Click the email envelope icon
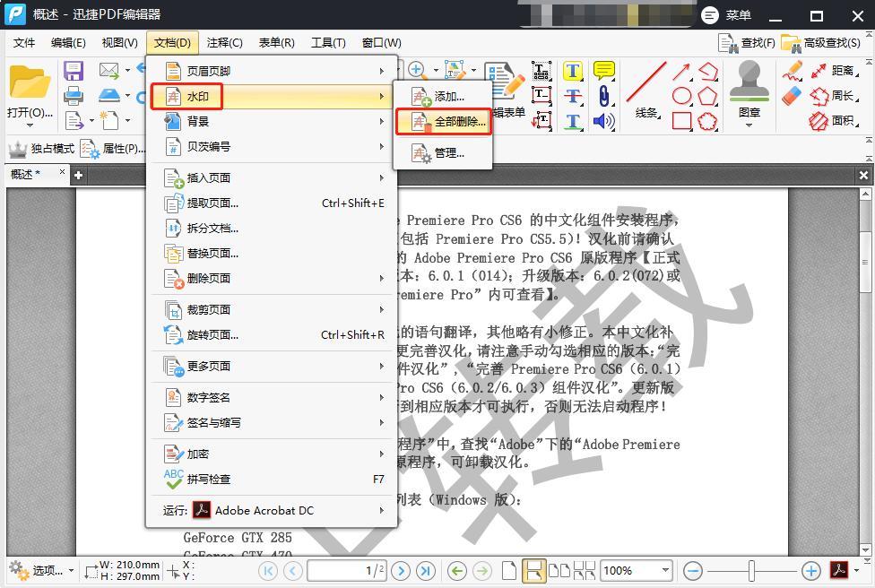This screenshot has width=875, height=588. coord(108,70)
